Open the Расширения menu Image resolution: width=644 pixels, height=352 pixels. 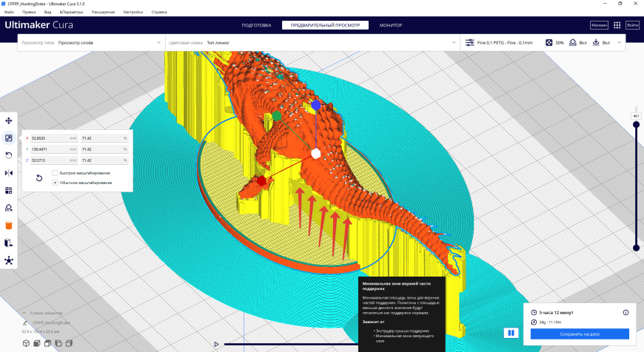point(103,12)
